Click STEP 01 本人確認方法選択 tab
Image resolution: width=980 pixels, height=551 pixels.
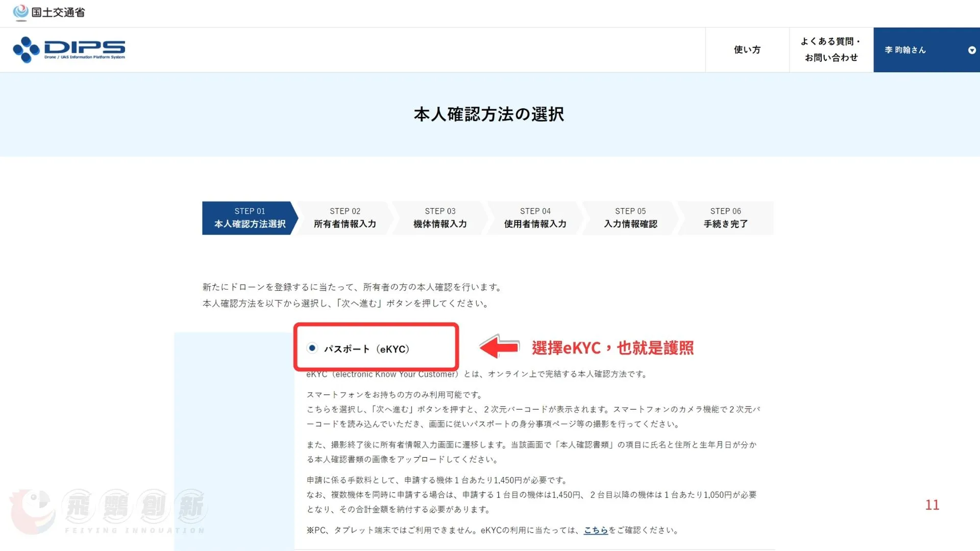tap(250, 218)
